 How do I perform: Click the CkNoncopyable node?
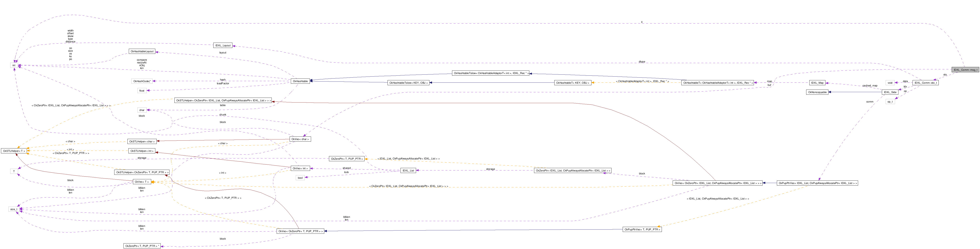tap(817, 92)
